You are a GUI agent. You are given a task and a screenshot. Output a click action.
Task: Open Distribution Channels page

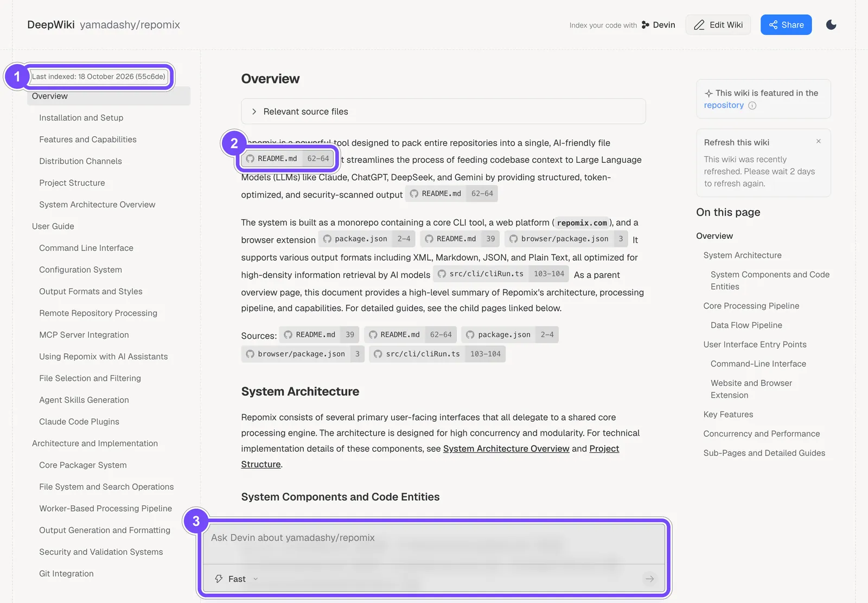point(80,161)
